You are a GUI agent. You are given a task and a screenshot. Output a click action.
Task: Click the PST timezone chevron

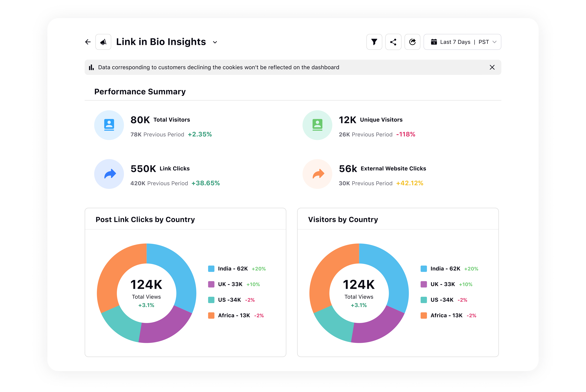[x=494, y=42]
